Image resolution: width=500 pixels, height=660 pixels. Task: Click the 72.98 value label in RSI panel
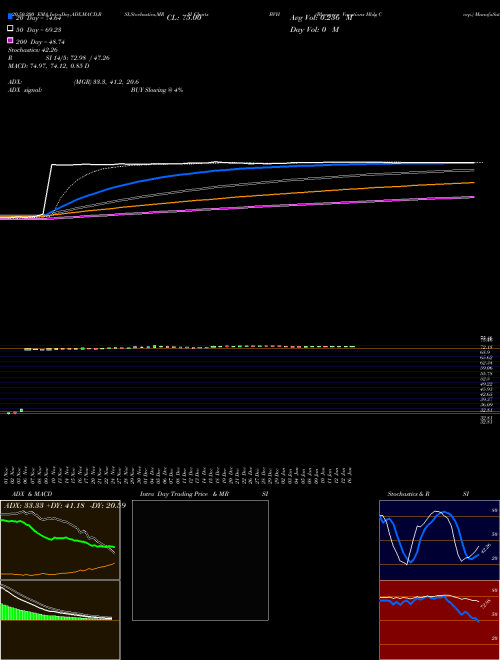coord(486,604)
